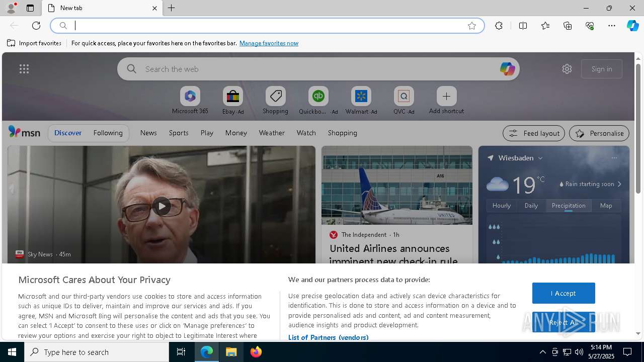This screenshot has height=362, width=644.
Task: Open the Windows Start menu
Action: click(12, 352)
